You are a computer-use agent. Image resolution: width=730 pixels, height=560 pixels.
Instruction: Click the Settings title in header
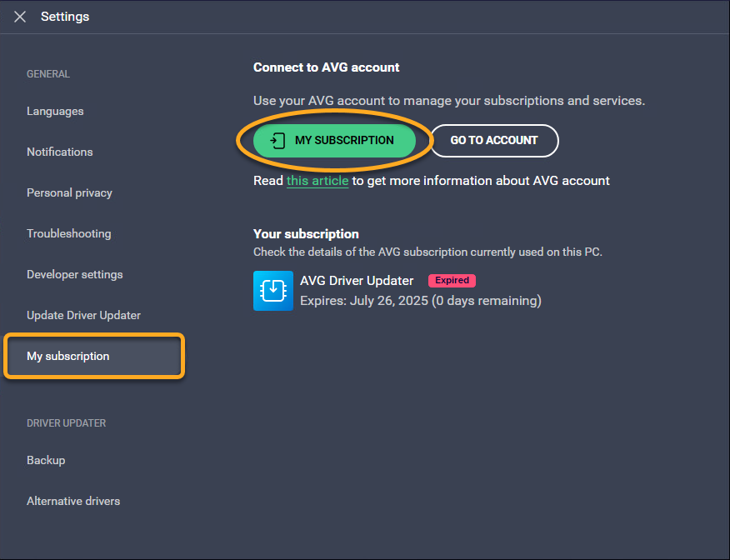click(x=65, y=17)
